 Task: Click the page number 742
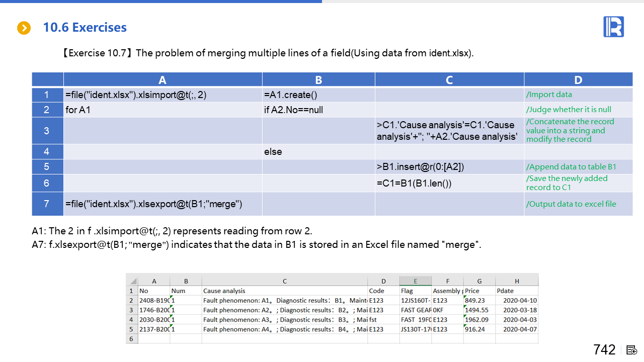(604, 350)
